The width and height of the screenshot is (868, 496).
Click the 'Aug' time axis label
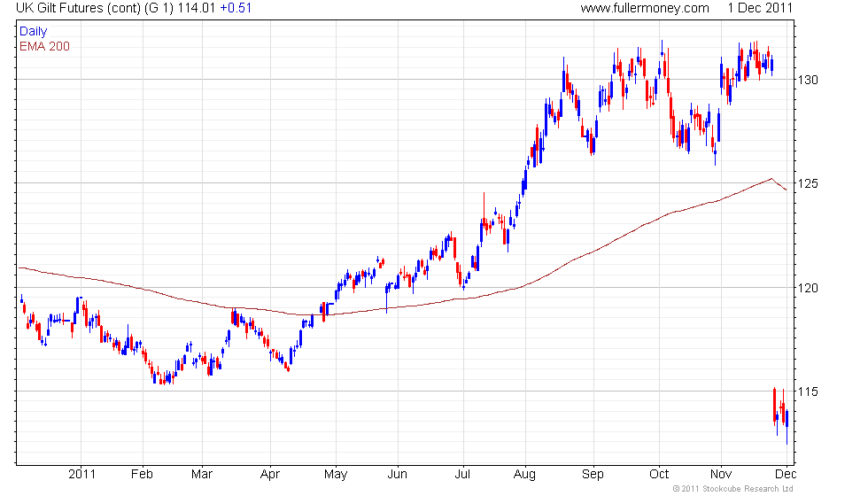(x=524, y=475)
